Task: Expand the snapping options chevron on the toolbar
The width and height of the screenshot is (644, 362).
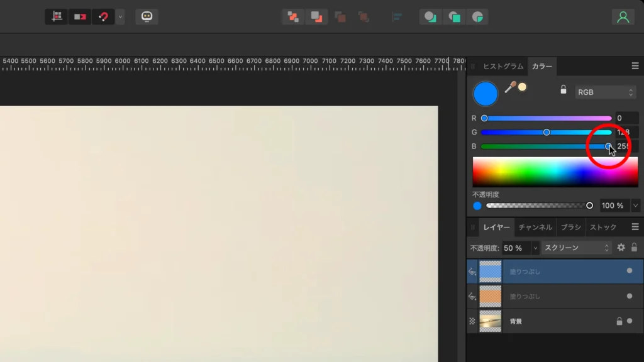Action: 119,16
